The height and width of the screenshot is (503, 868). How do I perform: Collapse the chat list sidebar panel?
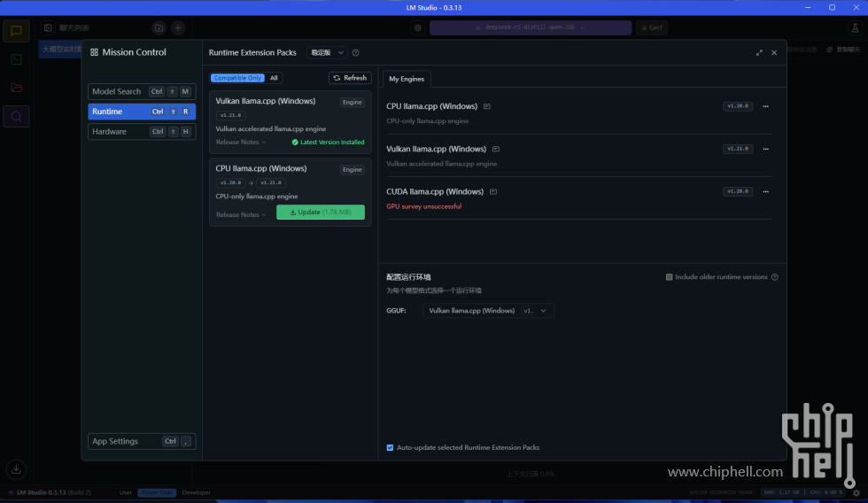pyautogui.click(x=48, y=27)
